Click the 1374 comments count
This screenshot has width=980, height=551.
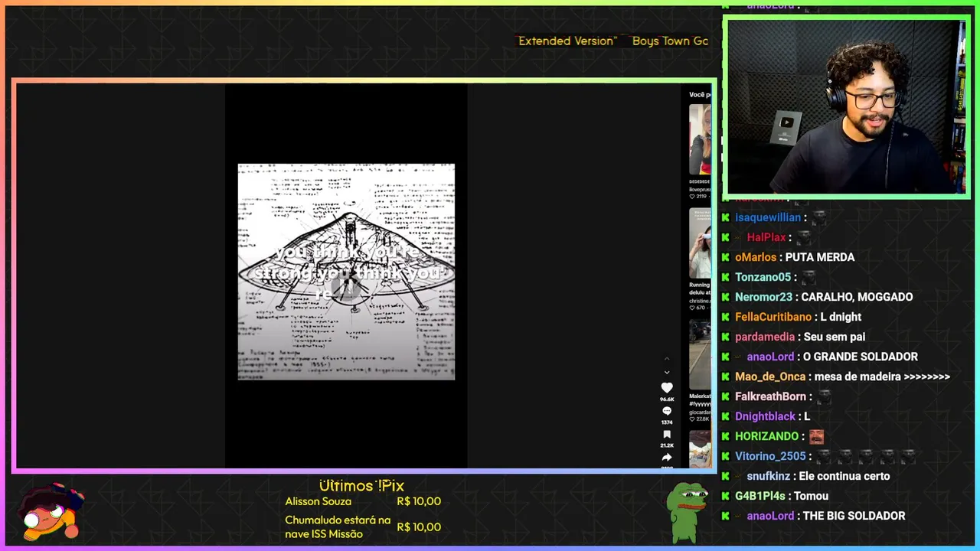[667, 422]
